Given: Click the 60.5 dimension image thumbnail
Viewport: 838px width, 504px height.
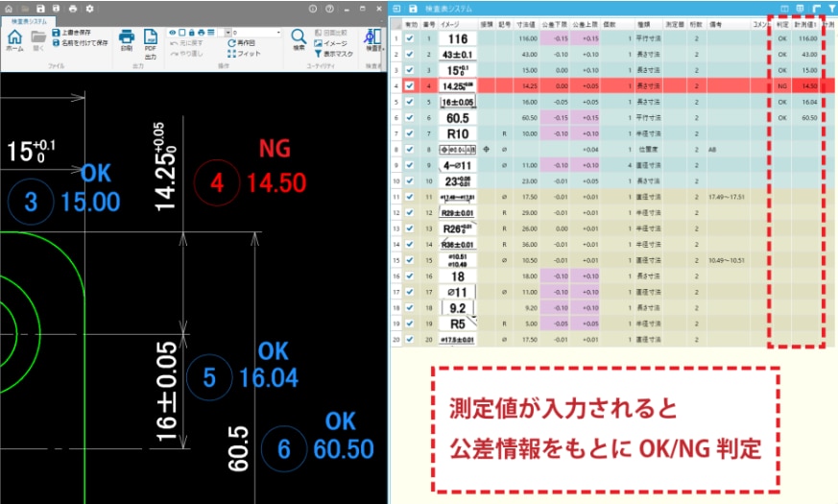Looking at the screenshot, I should pyautogui.click(x=458, y=117).
